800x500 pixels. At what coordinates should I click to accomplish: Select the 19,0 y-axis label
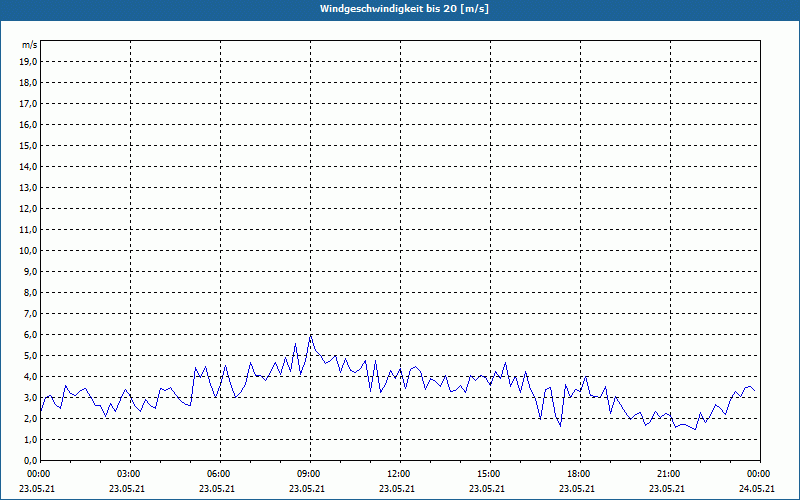(29, 62)
